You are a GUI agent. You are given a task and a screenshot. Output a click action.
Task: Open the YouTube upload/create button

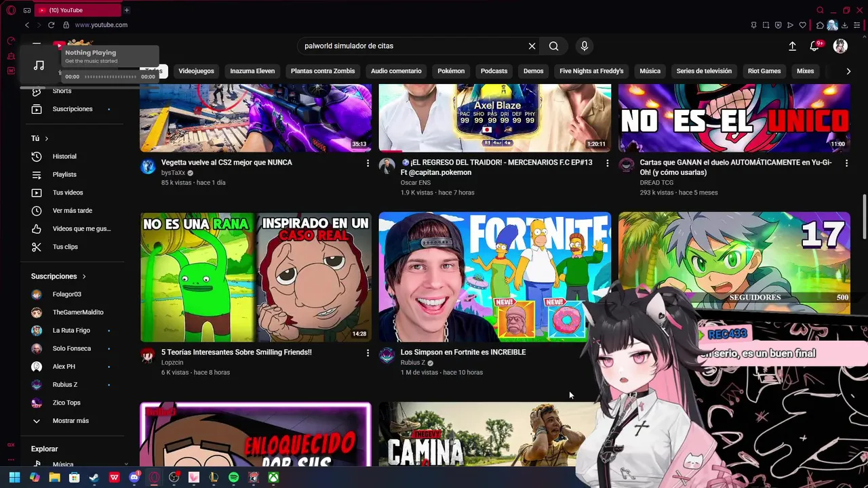click(x=792, y=46)
